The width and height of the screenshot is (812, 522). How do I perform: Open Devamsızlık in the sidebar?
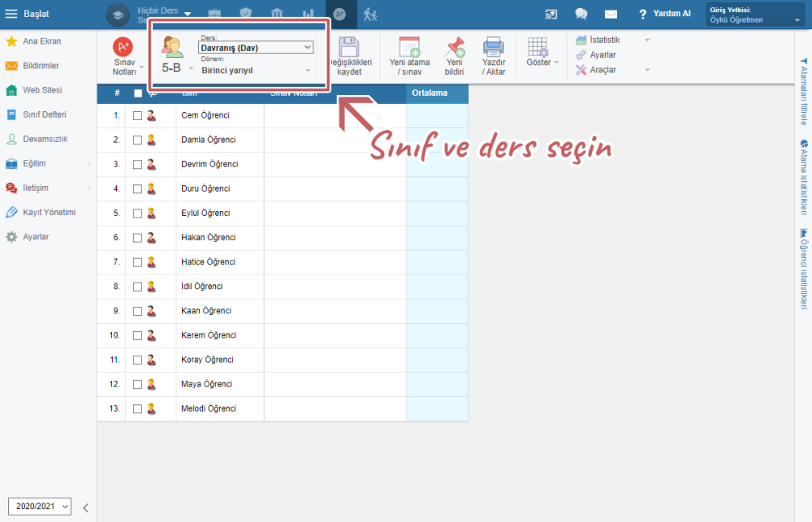click(45, 139)
